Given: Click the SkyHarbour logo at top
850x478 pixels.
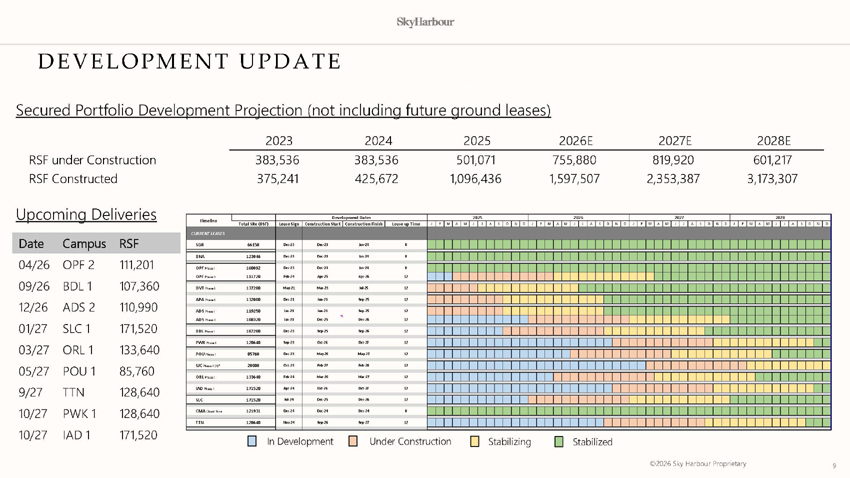Looking at the screenshot, I should click(x=425, y=21).
